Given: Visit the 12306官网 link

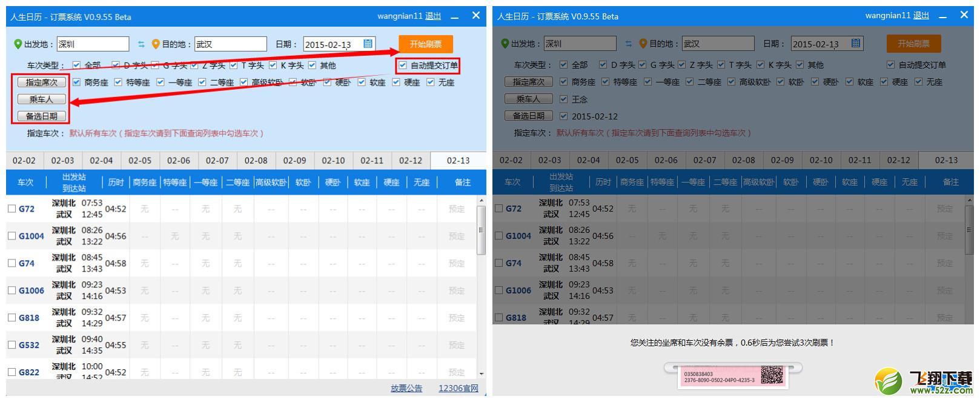Looking at the screenshot, I should point(459,389).
